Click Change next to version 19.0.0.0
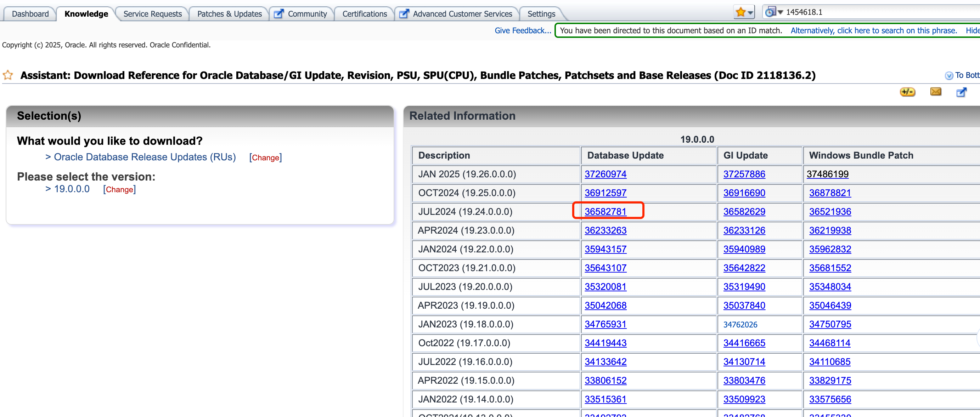The image size is (980, 417). click(x=119, y=189)
